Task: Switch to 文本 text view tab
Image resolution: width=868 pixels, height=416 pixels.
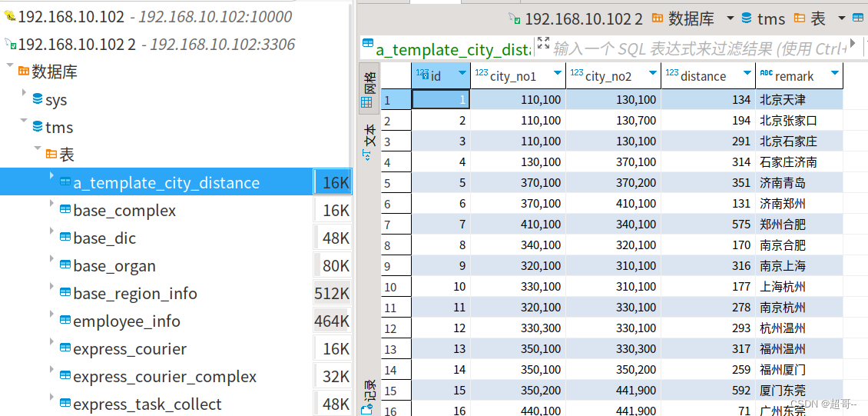Action: pos(368,142)
